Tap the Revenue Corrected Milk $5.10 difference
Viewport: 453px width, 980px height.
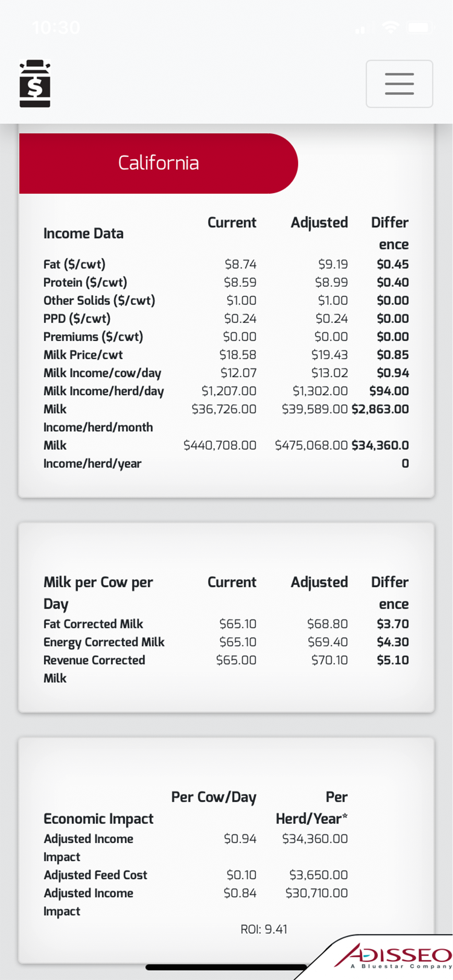tap(392, 660)
